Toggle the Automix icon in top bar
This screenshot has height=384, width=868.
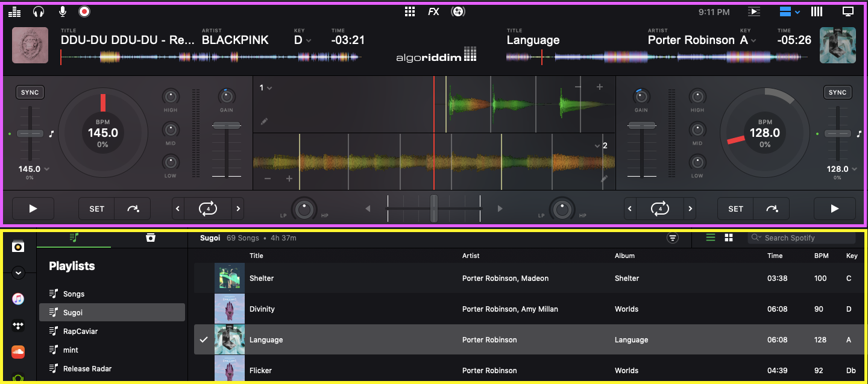(458, 11)
